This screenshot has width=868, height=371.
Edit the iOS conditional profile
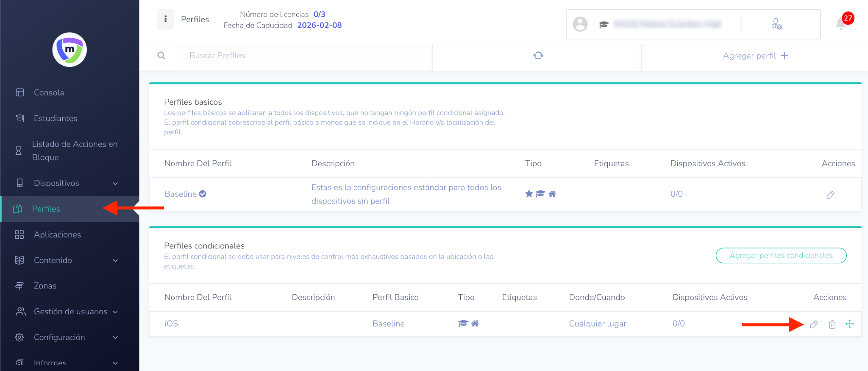(814, 324)
